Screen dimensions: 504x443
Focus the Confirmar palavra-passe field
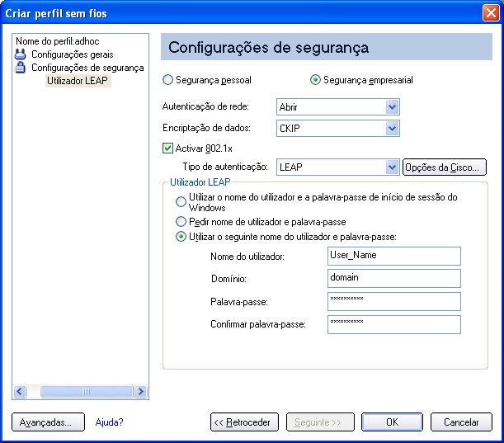[x=394, y=324]
